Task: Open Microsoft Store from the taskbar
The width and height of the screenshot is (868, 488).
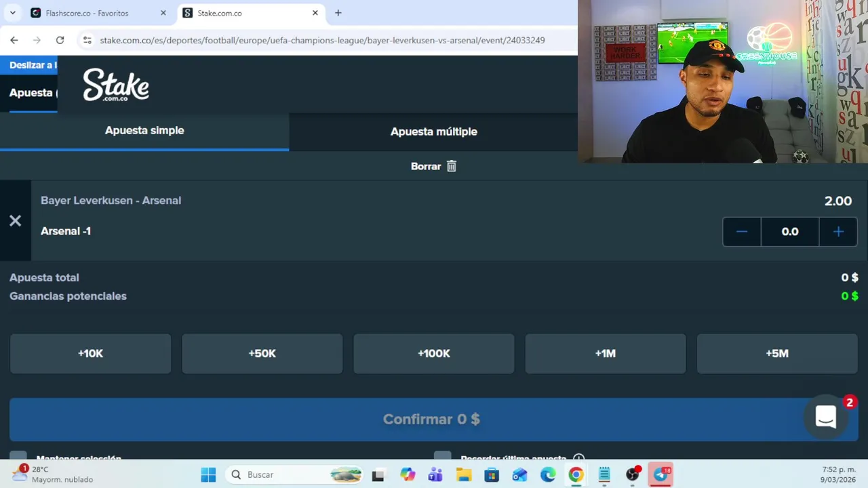Action: coord(492,474)
